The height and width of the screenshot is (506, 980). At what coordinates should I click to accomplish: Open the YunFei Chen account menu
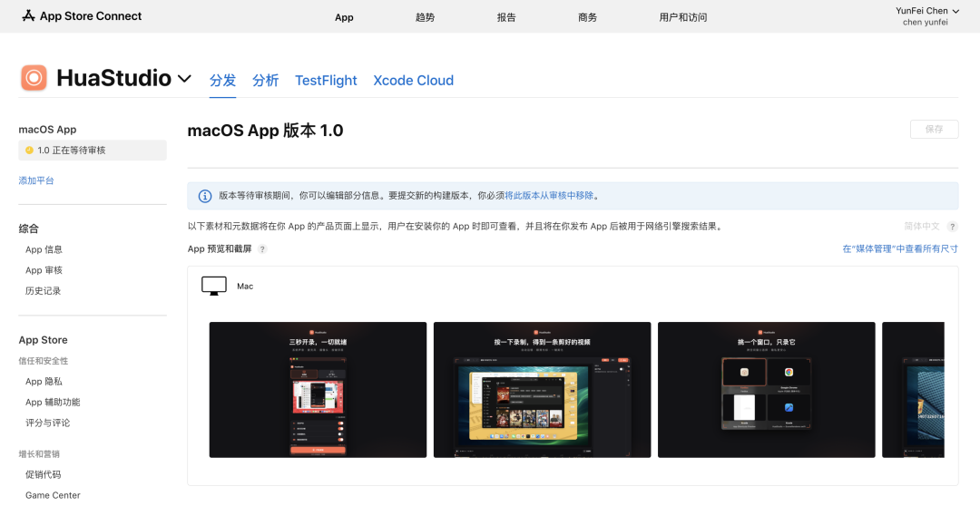click(x=926, y=16)
